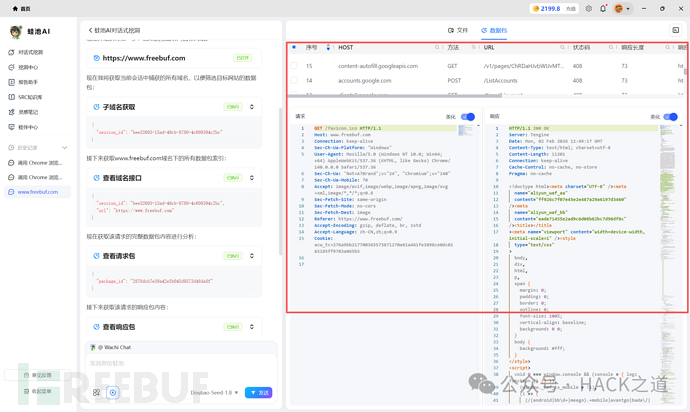Image resolution: width=690 pixels, height=412 pixels.
Task: Toggle the select-all box in table header
Action: click(294, 47)
